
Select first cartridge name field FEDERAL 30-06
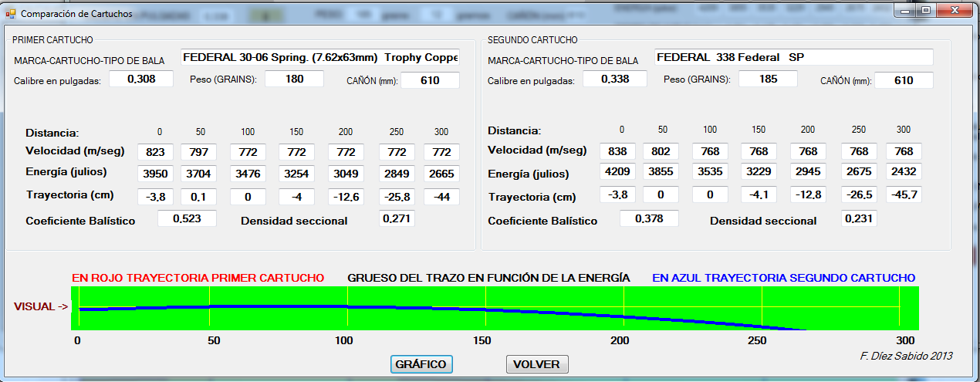320,58
